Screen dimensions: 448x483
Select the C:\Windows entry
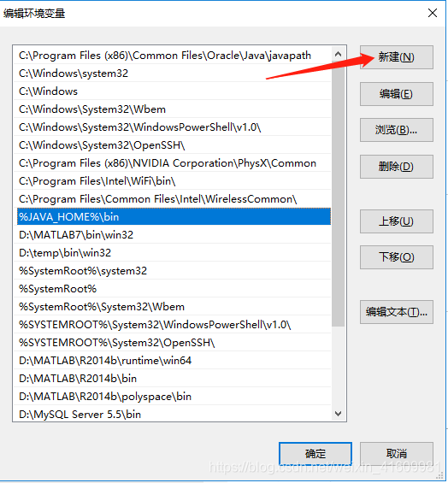pos(172,91)
